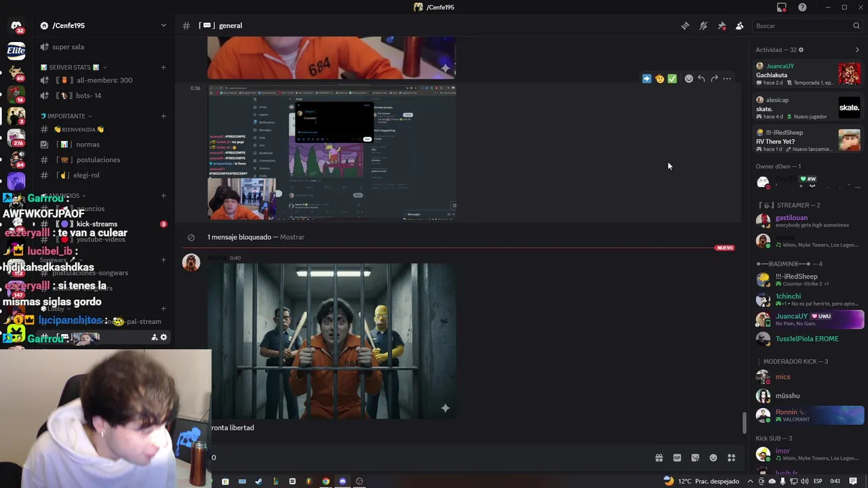
Task: React with the saluting face emoji
Action: point(659,79)
